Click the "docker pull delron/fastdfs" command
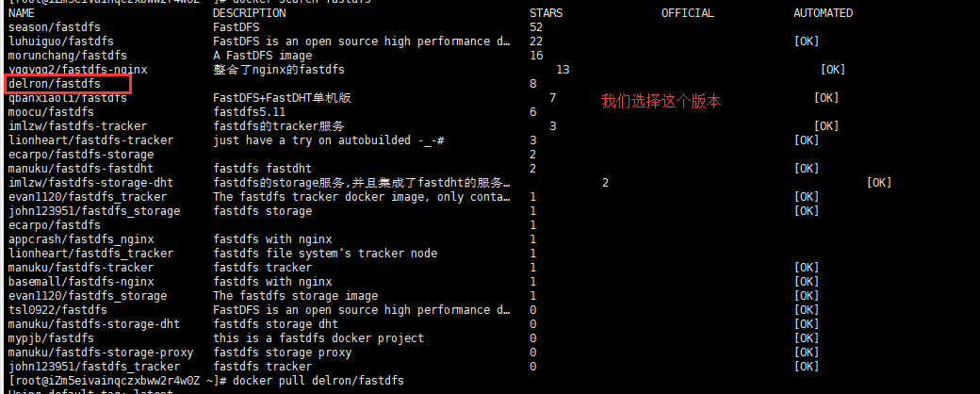980x394 pixels. 319,381
